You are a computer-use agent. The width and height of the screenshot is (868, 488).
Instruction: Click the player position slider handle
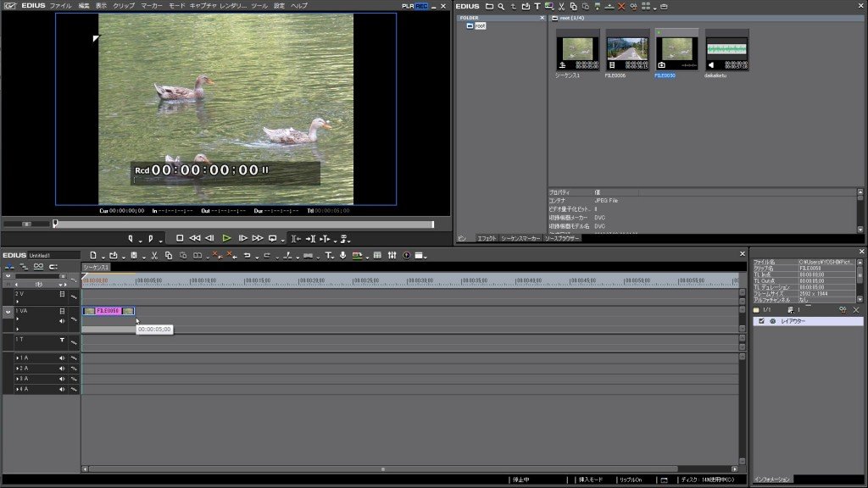pyautogui.click(x=55, y=224)
